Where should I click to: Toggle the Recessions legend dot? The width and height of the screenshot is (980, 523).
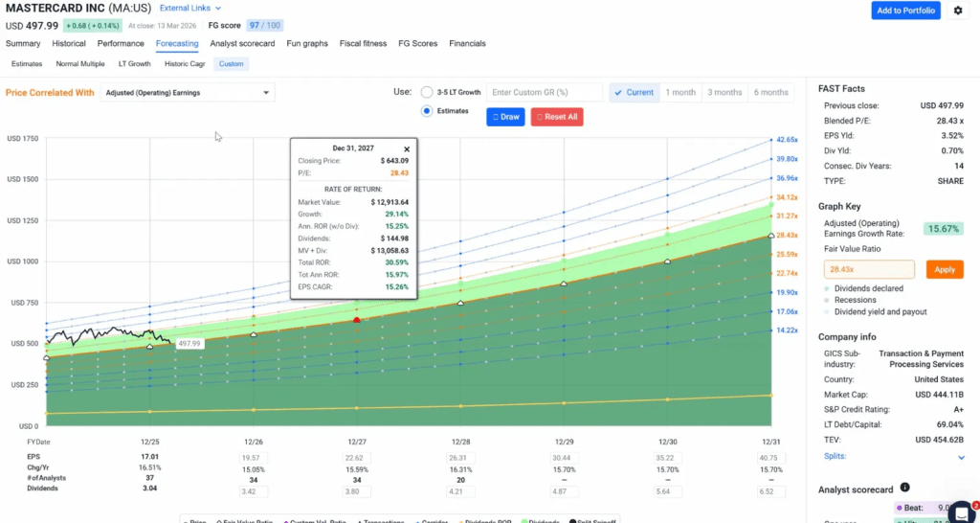click(x=826, y=300)
